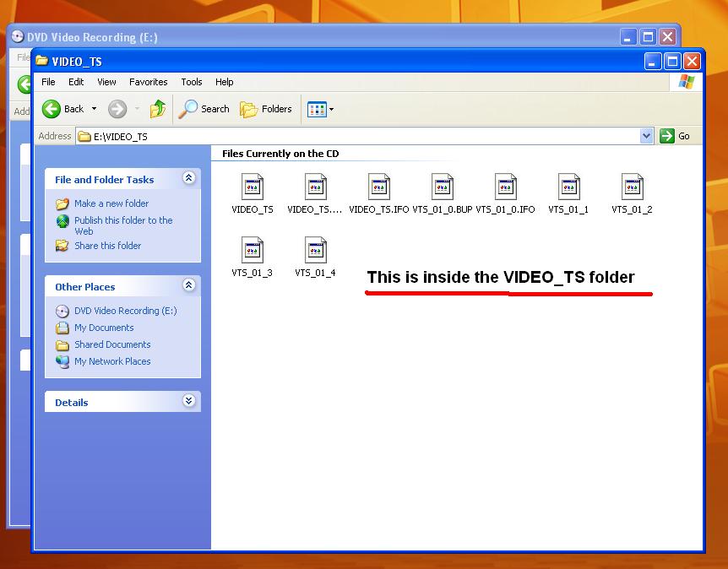Image resolution: width=728 pixels, height=569 pixels.
Task: Open the View menu
Action: (x=106, y=82)
